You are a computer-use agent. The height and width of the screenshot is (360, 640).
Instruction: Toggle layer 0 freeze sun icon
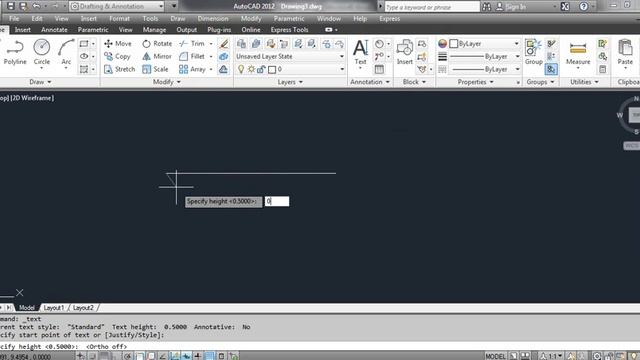[x=251, y=69]
